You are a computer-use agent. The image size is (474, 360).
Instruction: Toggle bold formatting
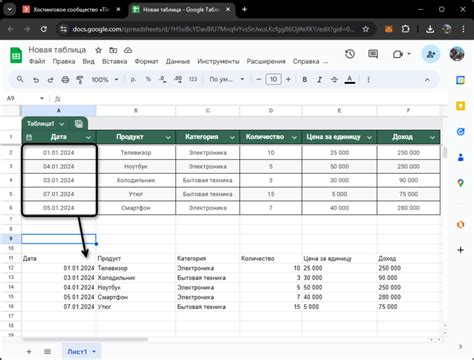(x=304, y=80)
